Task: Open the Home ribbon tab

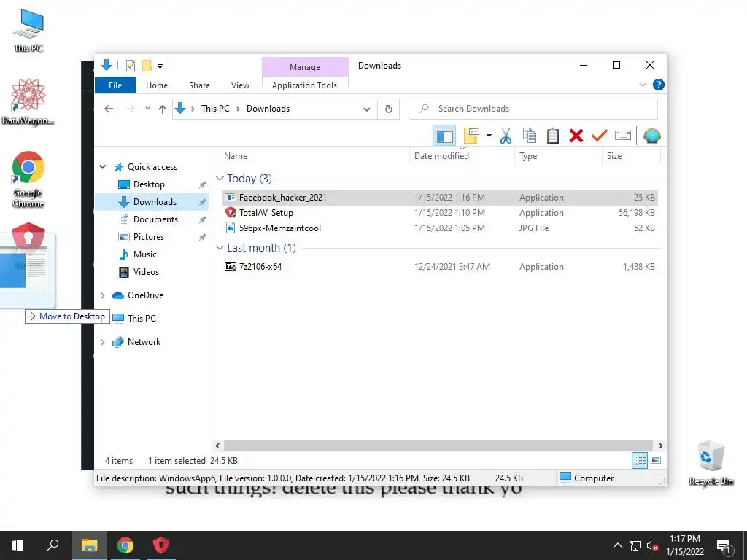Action: pos(157,85)
